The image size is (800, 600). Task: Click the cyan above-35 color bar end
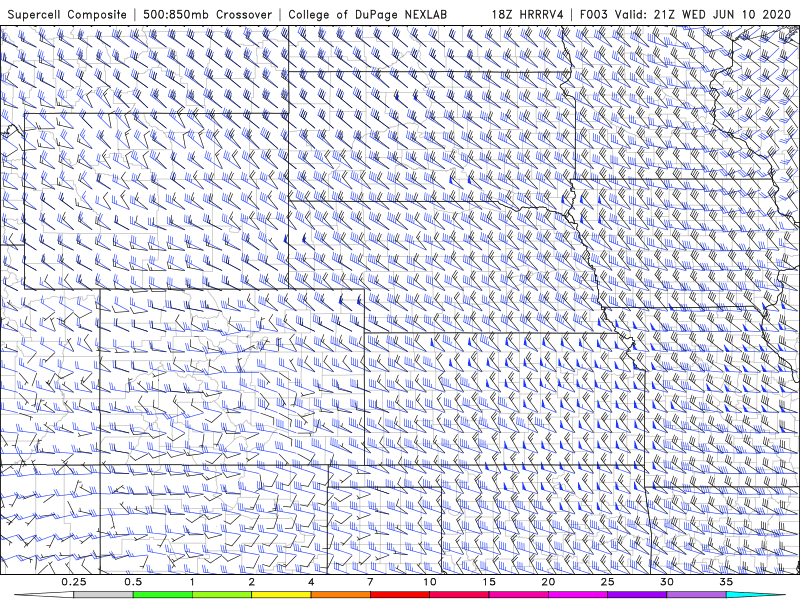point(755,595)
